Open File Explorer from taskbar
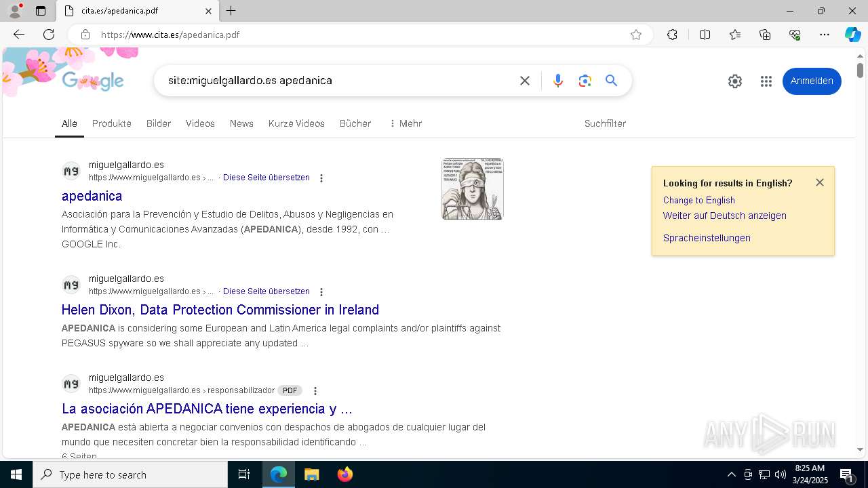This screenshot has width=868, height=488. 311,474
